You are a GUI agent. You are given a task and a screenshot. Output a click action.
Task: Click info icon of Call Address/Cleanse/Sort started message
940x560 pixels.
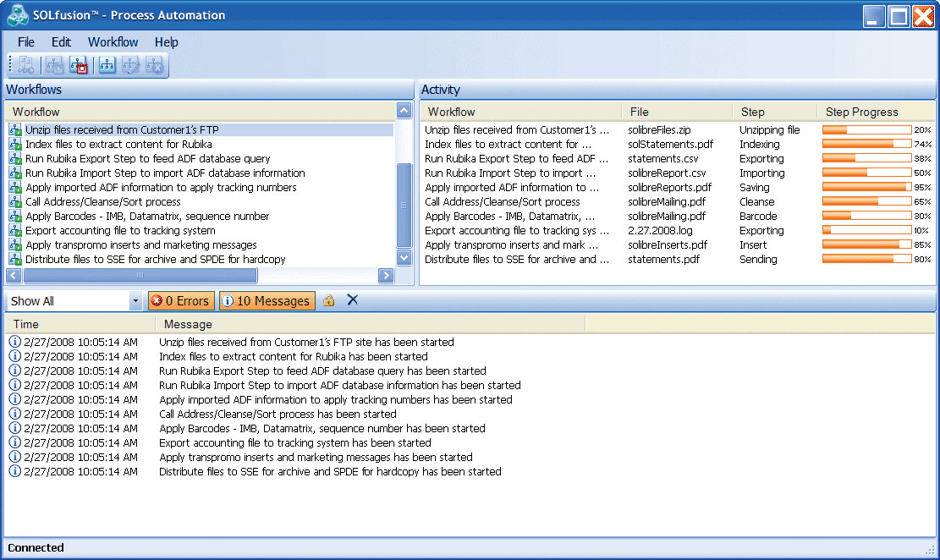click(15, 414)
